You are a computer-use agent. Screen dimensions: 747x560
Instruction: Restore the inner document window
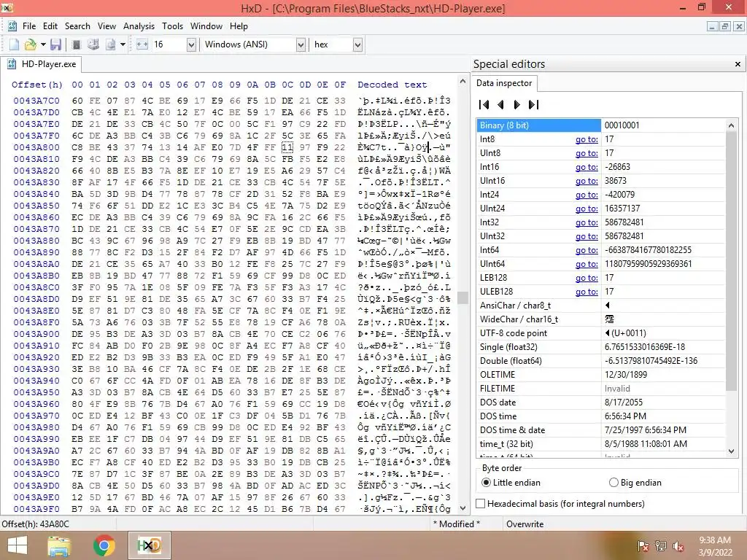pyautogui.click(x=725, y=26)
